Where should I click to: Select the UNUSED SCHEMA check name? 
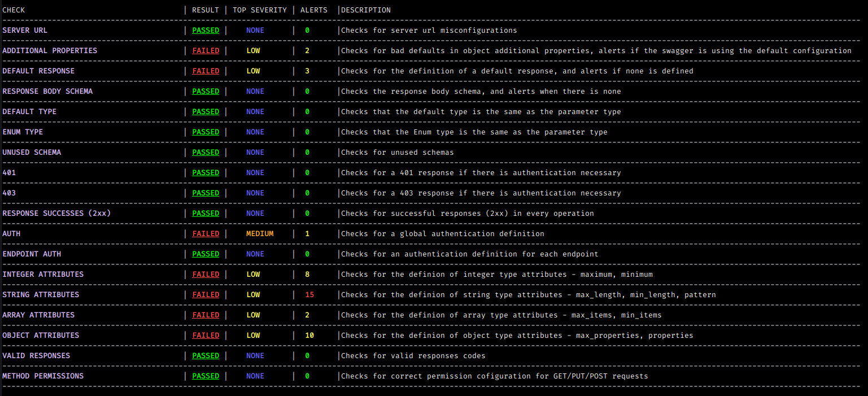coord(32,153)
